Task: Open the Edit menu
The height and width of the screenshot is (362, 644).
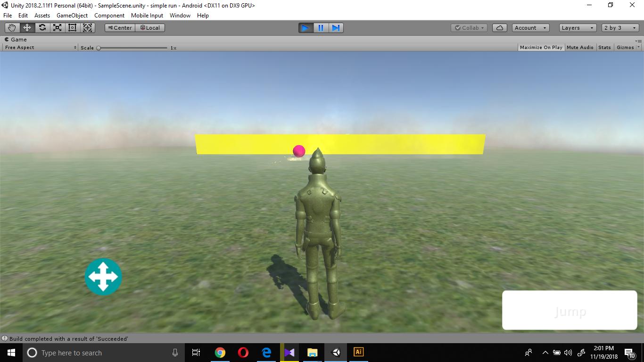Action: coord(23,16)
